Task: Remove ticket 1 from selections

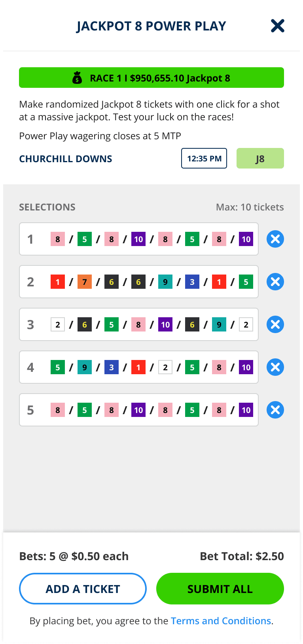Action: point(275,239)
